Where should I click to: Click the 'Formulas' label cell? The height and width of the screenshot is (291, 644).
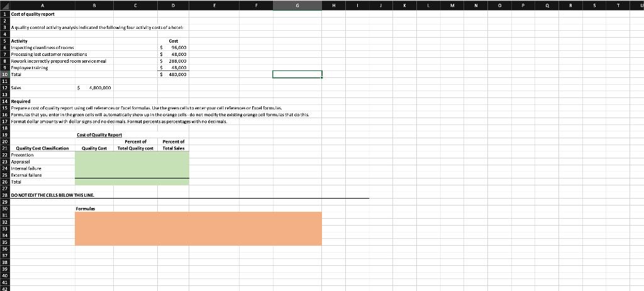click(x=86, y=209)
